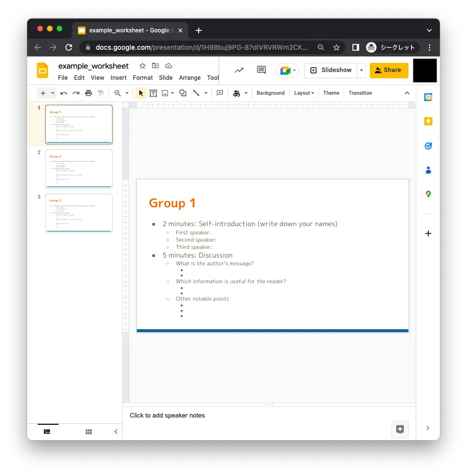Switch to grid view

[89, 432]
